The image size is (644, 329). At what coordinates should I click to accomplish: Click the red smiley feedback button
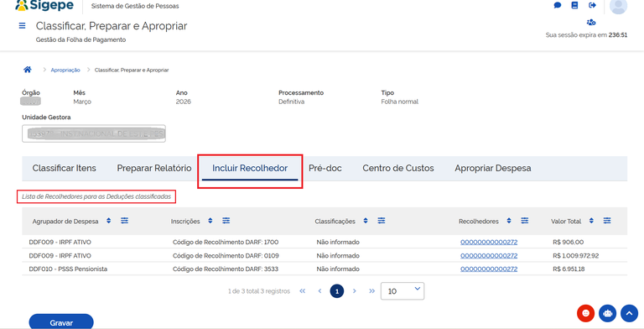tap(585, 313)
